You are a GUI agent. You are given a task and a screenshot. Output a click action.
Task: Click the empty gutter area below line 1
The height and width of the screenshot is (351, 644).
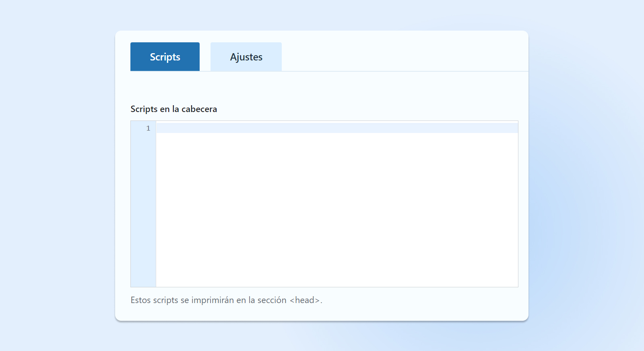143,210
